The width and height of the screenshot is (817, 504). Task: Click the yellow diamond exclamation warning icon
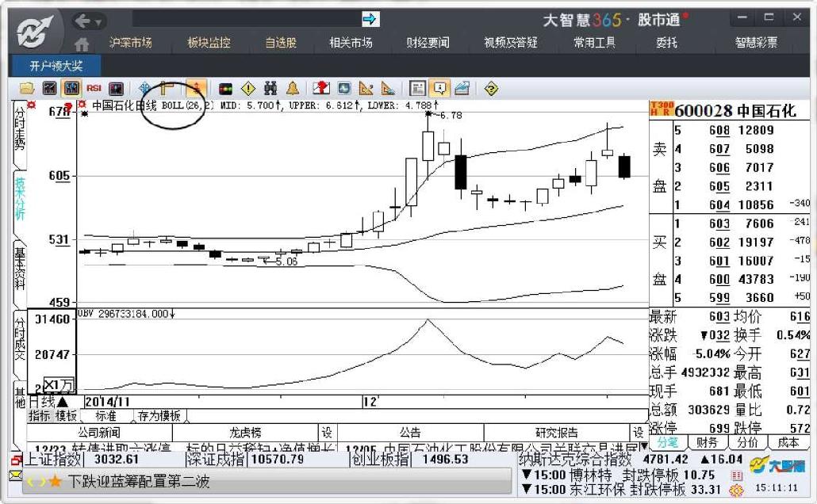point(248,89)
